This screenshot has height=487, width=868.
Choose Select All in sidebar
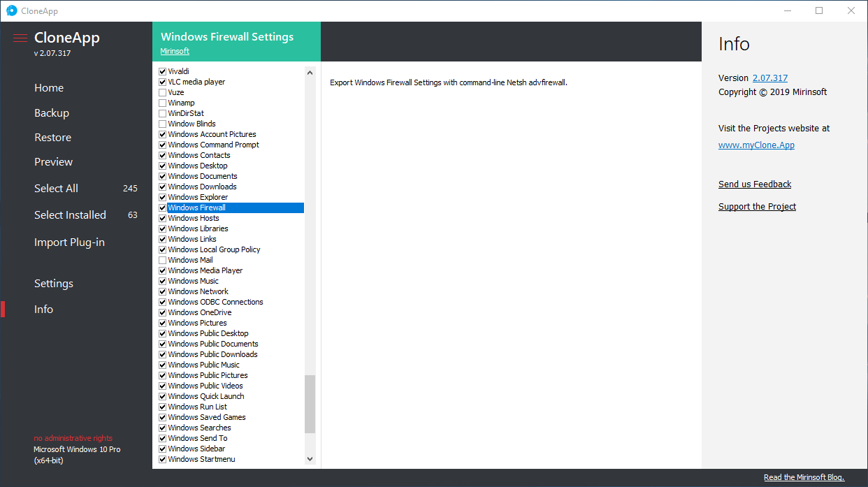click(x=57, y=189)
